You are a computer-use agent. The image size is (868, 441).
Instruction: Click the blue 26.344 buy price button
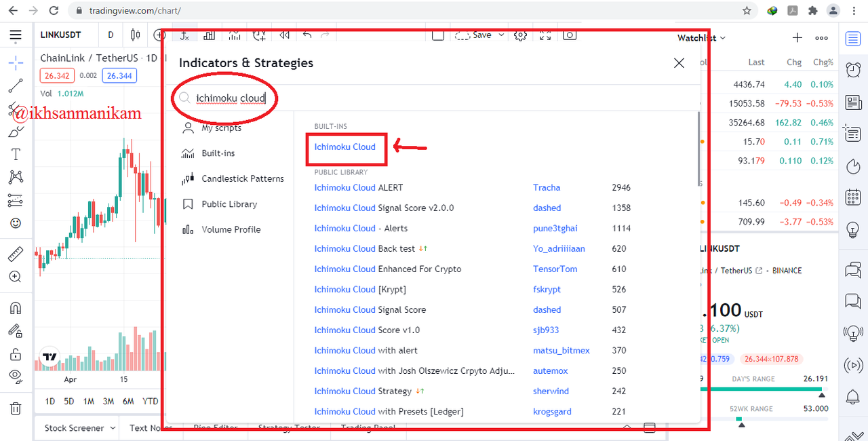click(x=119, y=76)
